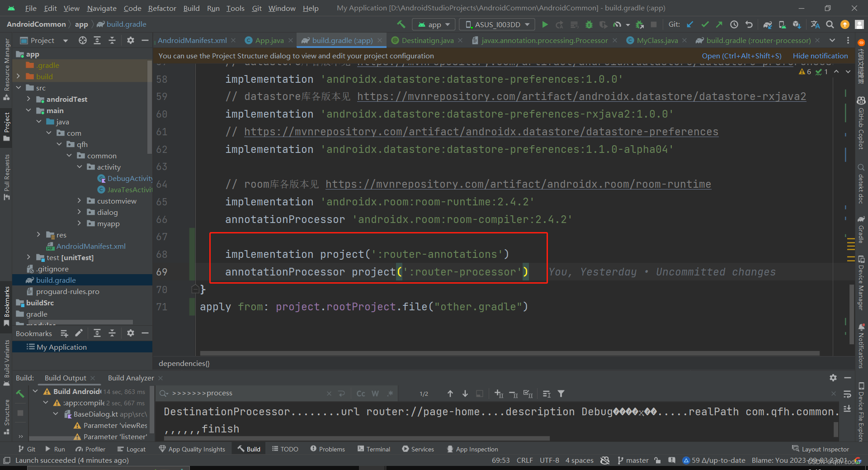Viewport: 868px width, 470px height.
Task: Collapse all in Project panel toolbar
Action: (112, 40)
